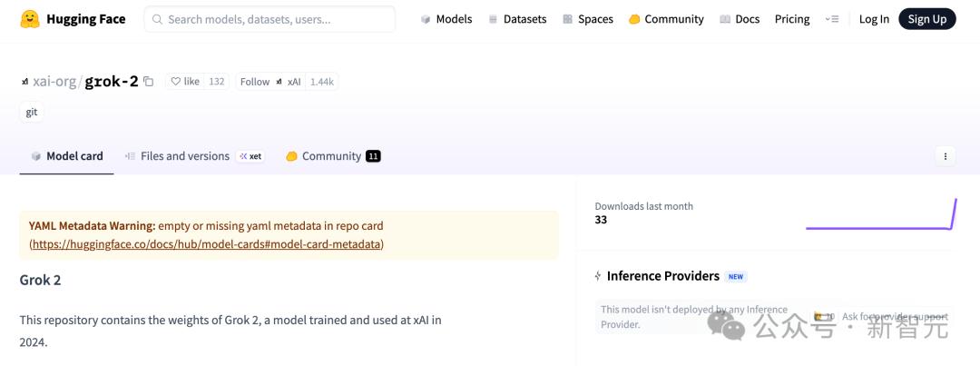Open the model card metadata docs link
980x366 pixels.
pos(207,244)
